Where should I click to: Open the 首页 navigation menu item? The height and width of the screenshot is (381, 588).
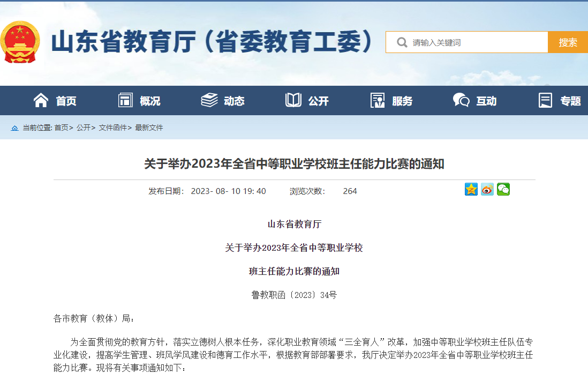tap(66, 101)
